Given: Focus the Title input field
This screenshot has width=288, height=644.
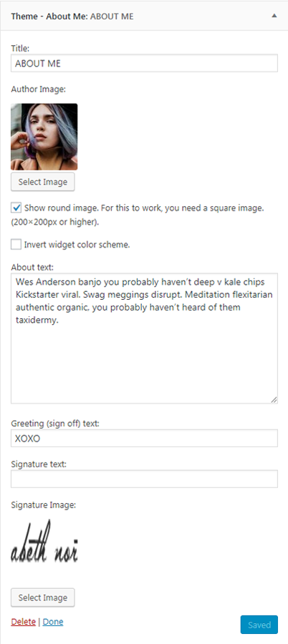Looking at the screenshot, I should (144, 64).
